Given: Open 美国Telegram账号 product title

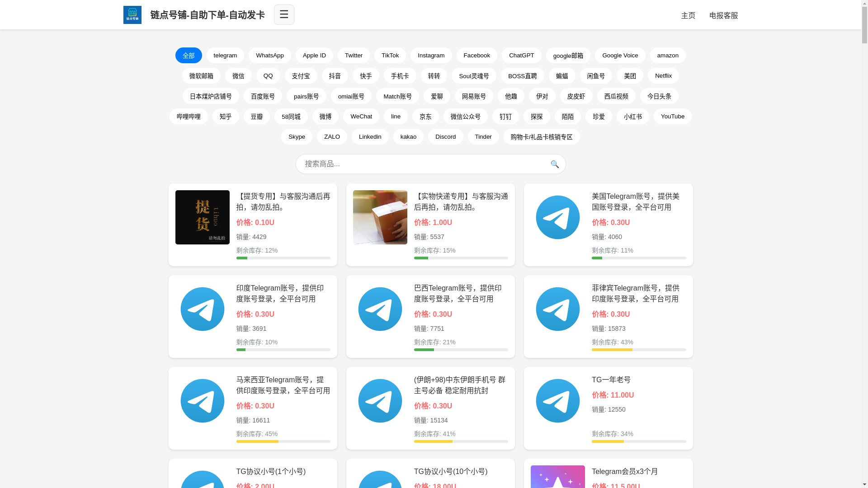Looking at the screenshot, I should coord(636,202).
